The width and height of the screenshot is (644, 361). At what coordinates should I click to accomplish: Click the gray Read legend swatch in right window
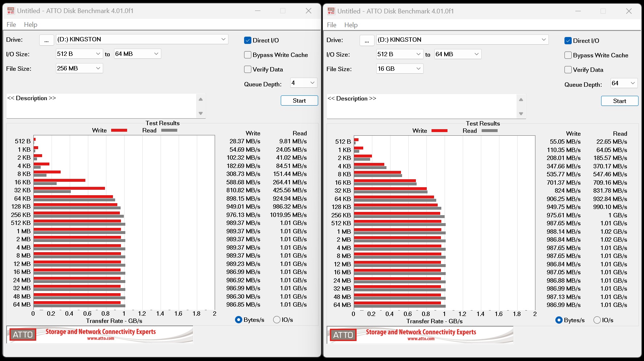pyautogui.click(x=490, y=131)
